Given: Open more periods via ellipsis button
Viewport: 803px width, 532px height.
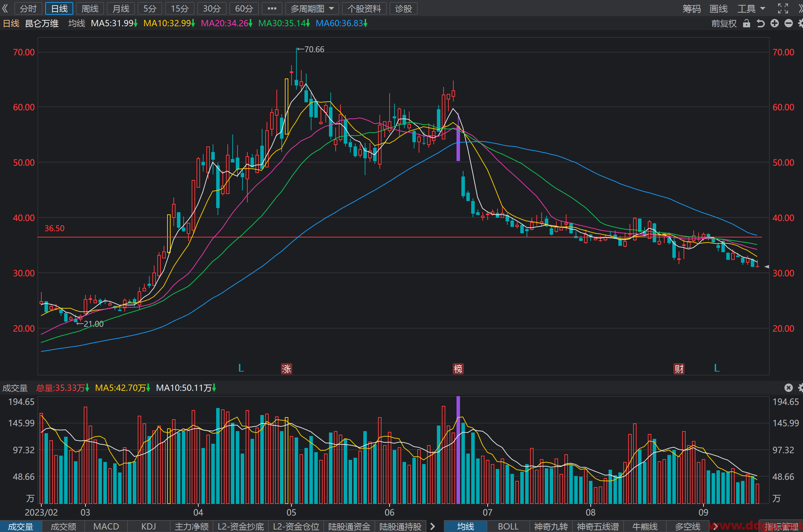Looking at the screenshot, I should [272, 8].
